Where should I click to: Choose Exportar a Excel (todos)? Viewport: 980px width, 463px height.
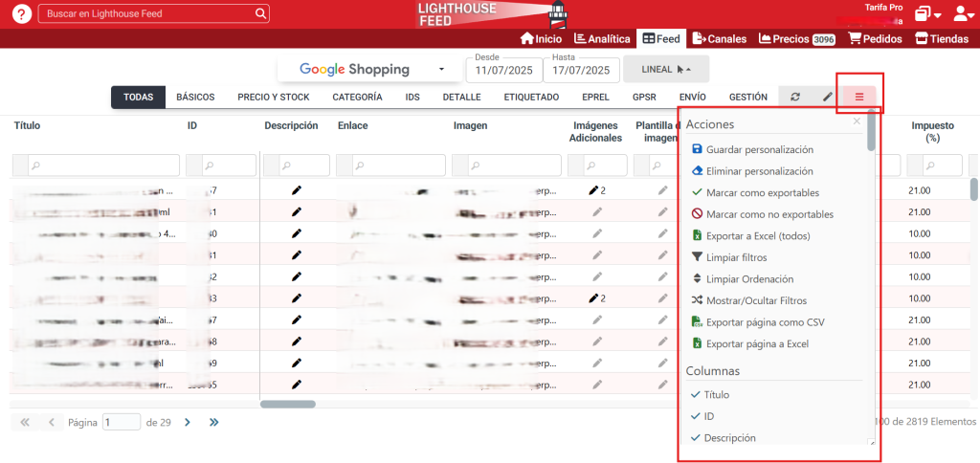pos(751,236)
